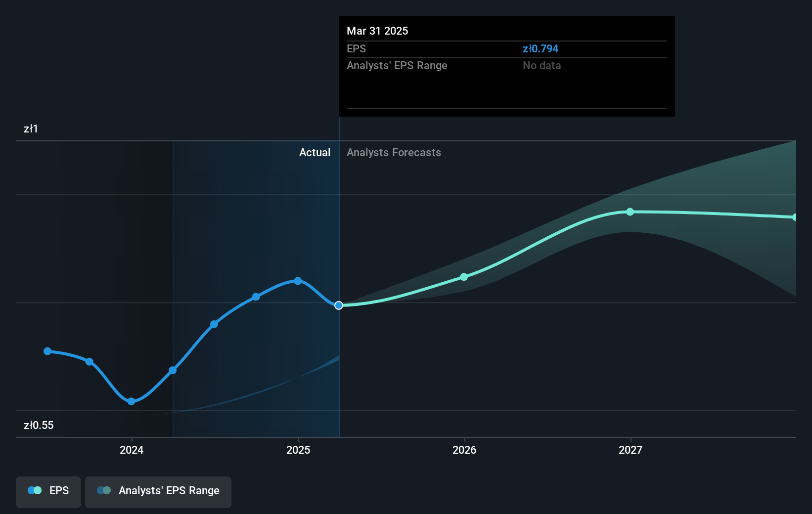This screenshot has height=514, width=812.
Task: Toggle the Analysts' EPS Range legend button
Action: tap(158, 492)
